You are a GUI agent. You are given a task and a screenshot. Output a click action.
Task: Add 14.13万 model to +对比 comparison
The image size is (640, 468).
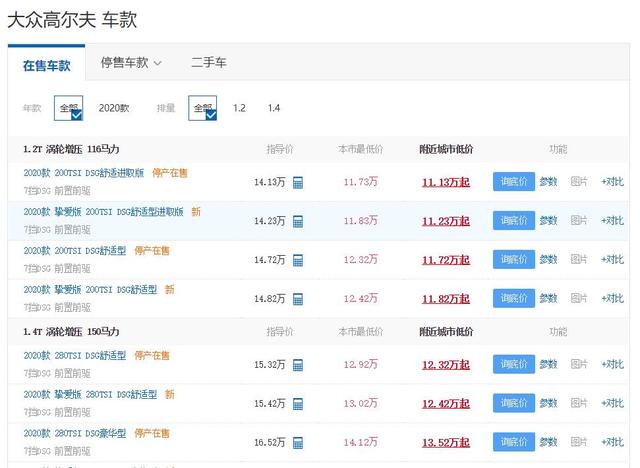[x=612, y=182]
